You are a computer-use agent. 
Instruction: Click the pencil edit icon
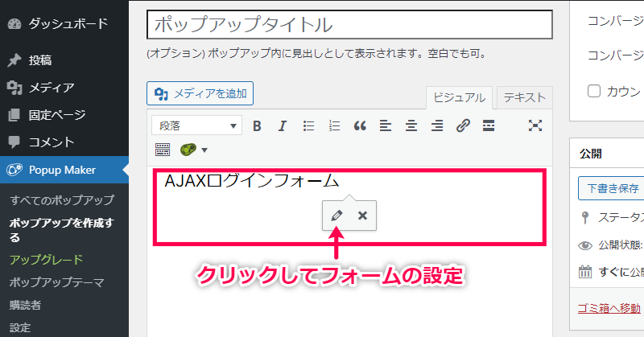336,216
